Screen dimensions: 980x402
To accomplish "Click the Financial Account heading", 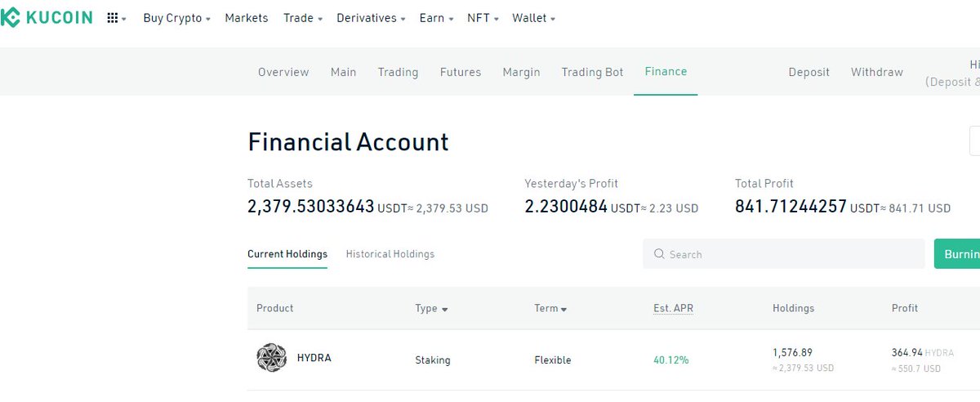I will point(349,142).
